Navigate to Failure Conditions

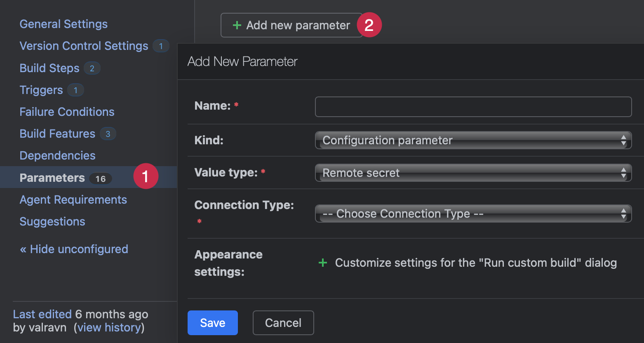coord(67,112)
